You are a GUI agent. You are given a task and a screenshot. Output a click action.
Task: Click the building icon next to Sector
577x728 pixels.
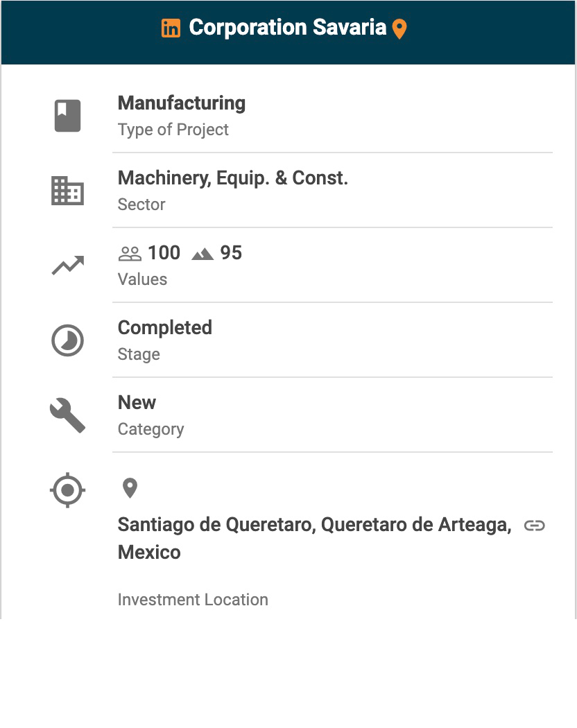tap(68, 191)
